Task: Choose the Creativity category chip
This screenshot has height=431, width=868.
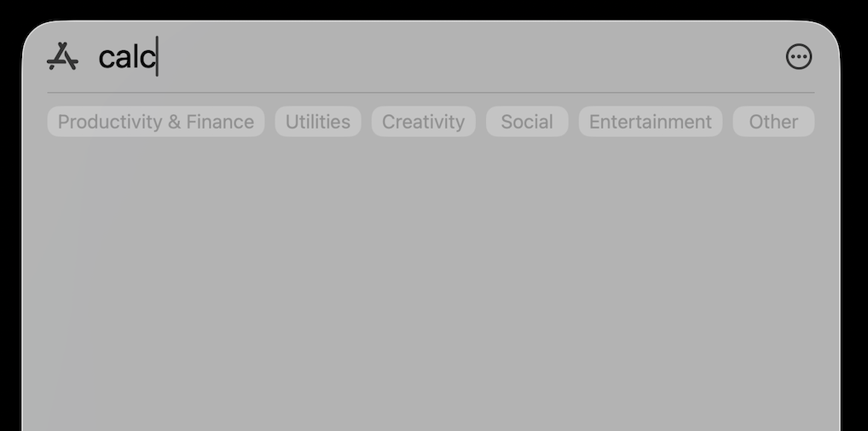Action: pyautogui.click(x=424, y=122)
